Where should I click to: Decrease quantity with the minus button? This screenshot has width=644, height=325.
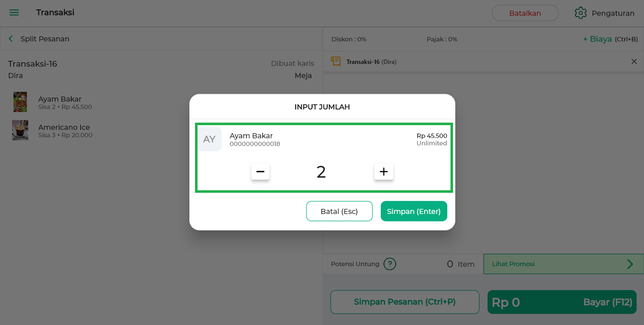261,172
